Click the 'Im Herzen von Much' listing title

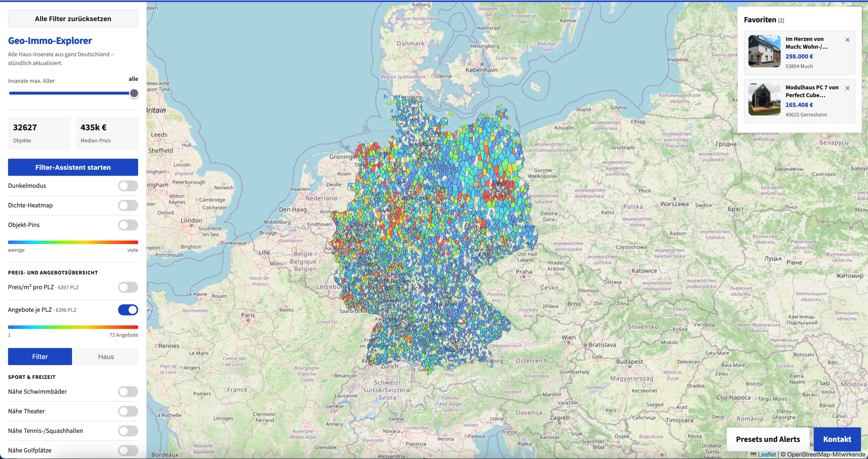coord(806,43)
